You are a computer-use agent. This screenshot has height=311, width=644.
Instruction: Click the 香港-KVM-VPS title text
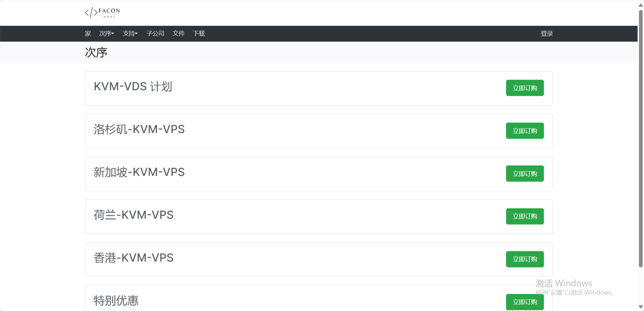tap(134, 258)
